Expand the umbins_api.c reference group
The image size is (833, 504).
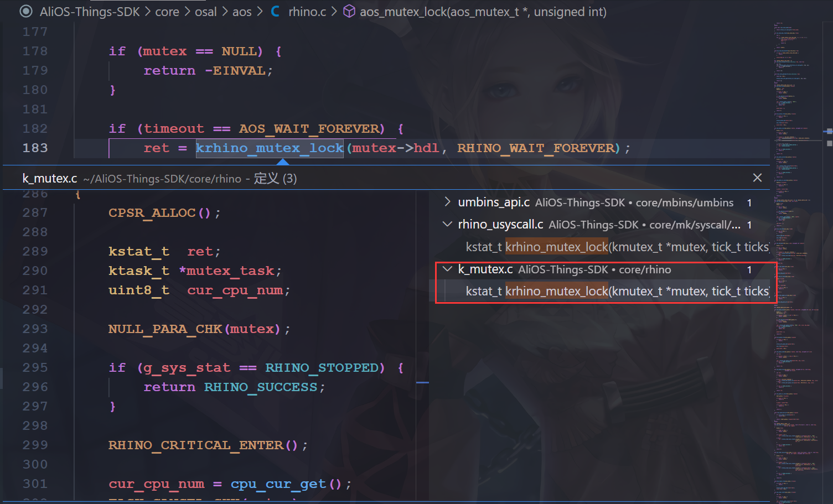click(x=447, y=202)
